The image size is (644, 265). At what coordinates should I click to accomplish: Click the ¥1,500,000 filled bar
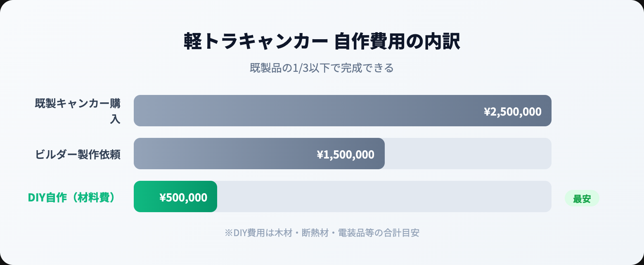[x=259, y=154]
